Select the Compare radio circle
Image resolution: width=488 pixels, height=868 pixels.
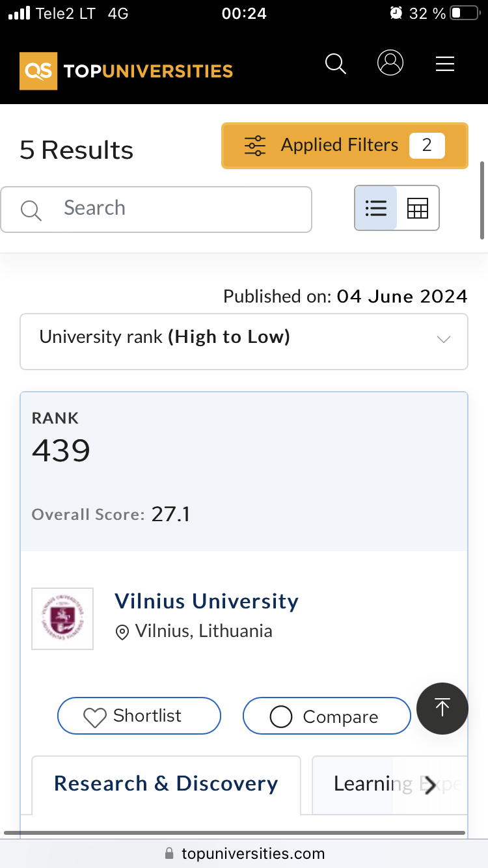tap(281, 717)
